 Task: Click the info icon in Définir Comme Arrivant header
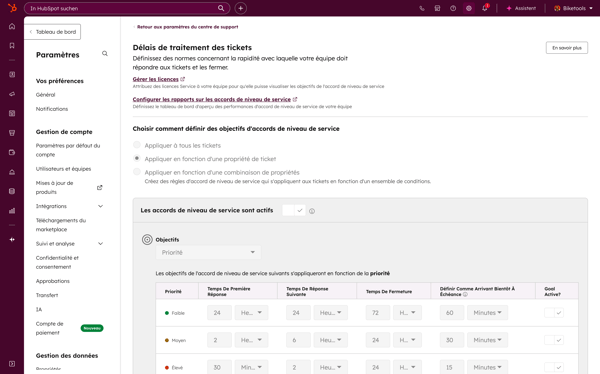coord(465,294)
